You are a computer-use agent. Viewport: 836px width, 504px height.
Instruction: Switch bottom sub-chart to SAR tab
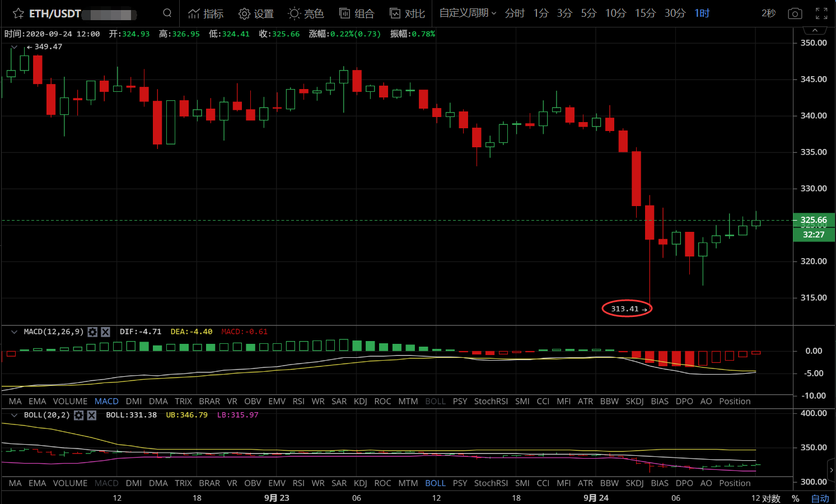click(339, 483)
